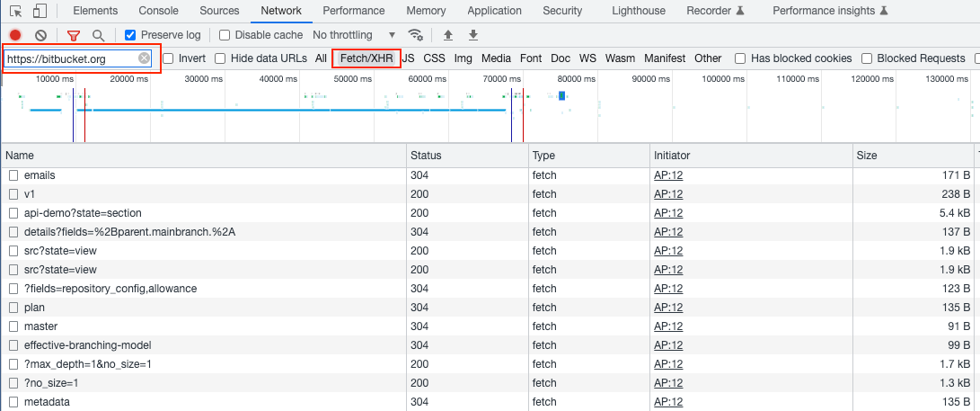Sort by Status column header

tap(467, 156)
